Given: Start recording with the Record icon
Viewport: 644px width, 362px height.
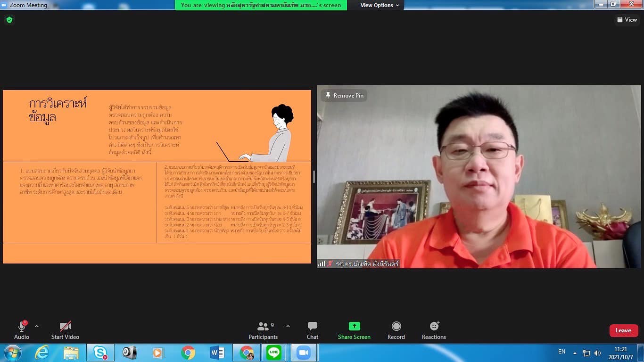Looking at the screenshot, I should point(396,327).
